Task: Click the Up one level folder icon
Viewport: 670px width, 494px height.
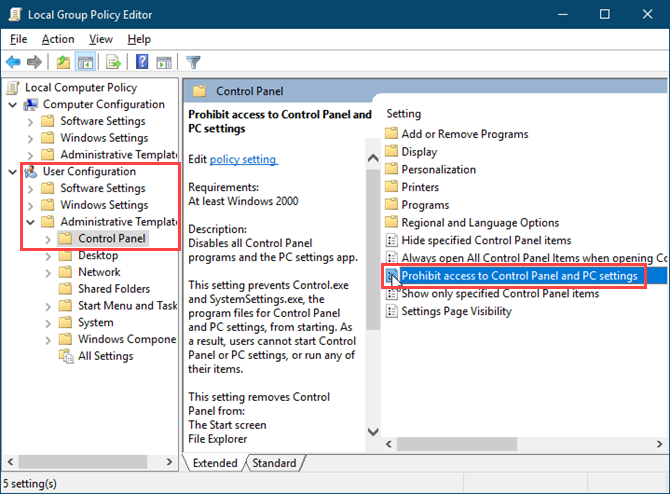Action: tap(63, 62)
